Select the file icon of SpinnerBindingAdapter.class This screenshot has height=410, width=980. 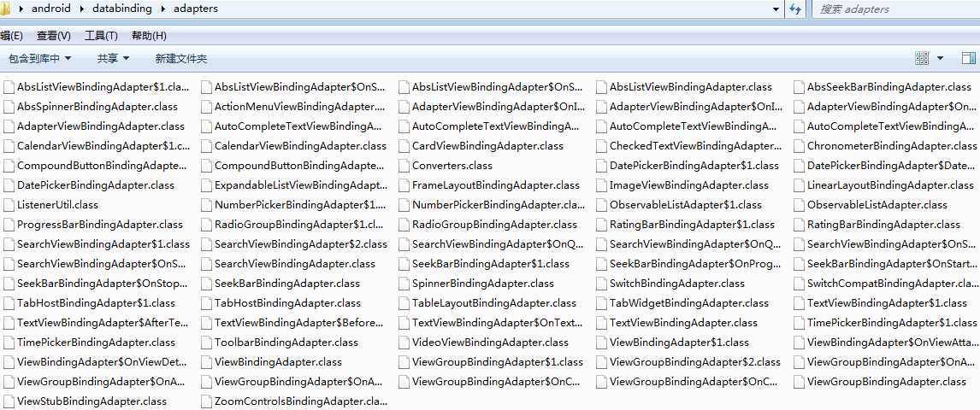pos(403,284)
